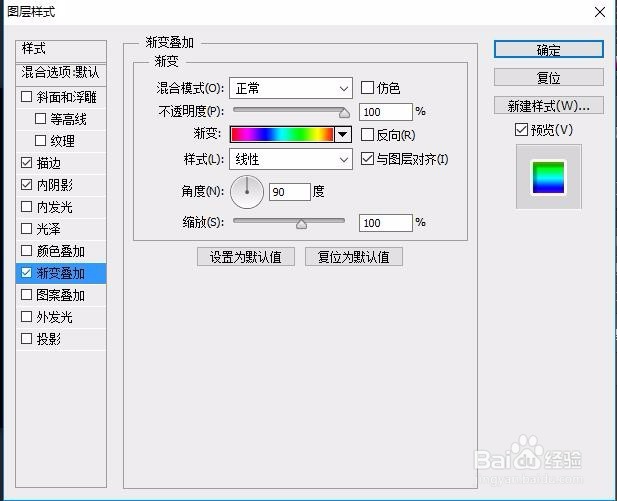Viewport: 617px width, 501px height.
Task: Uncheck the 描边 effect checkbox
Action: 26,163
